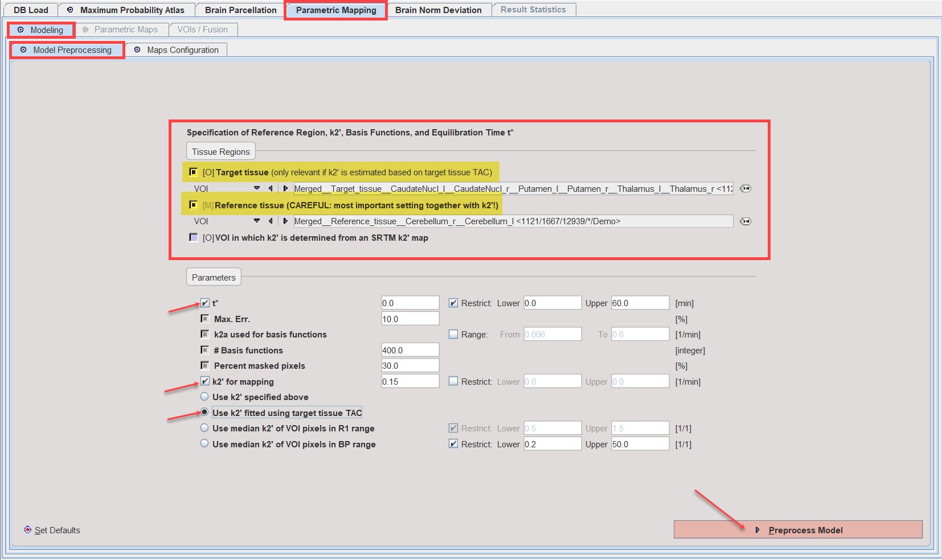Enable Restrict for k2' for mapping
The width and height of the screenshot is (942, 560).
coord(453,381)
